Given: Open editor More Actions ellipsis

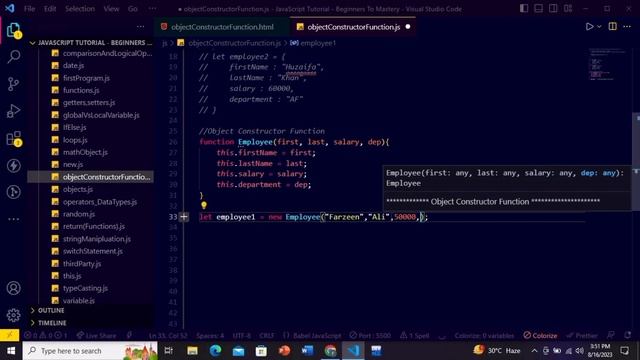Looking at the screenshot, I should click(627, 27).
